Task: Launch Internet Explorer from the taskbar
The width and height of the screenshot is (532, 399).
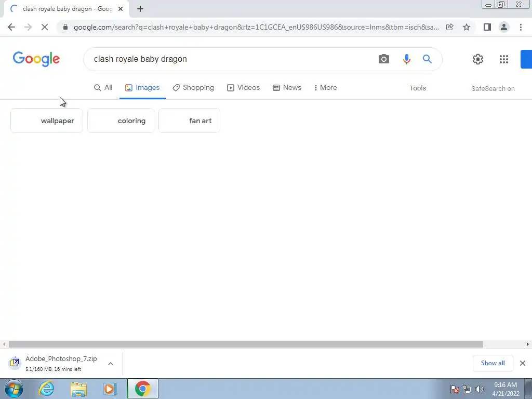Action: pos(46,389)
